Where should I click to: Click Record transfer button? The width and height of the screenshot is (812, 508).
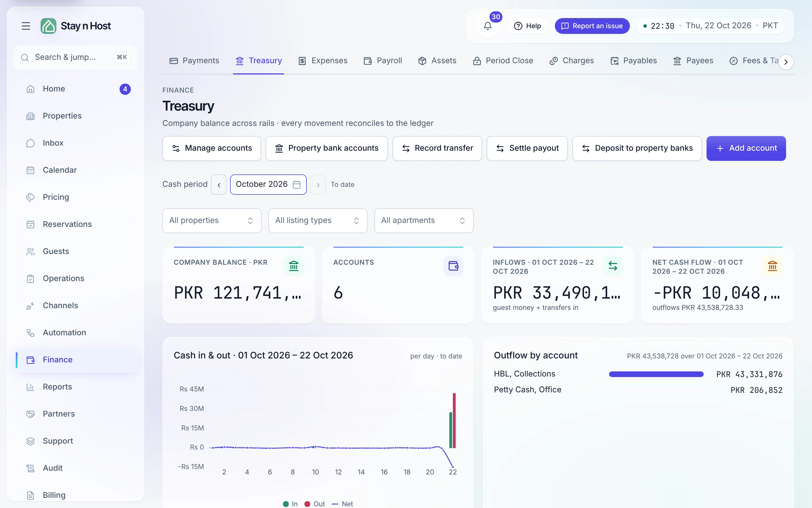coord(437,148)
